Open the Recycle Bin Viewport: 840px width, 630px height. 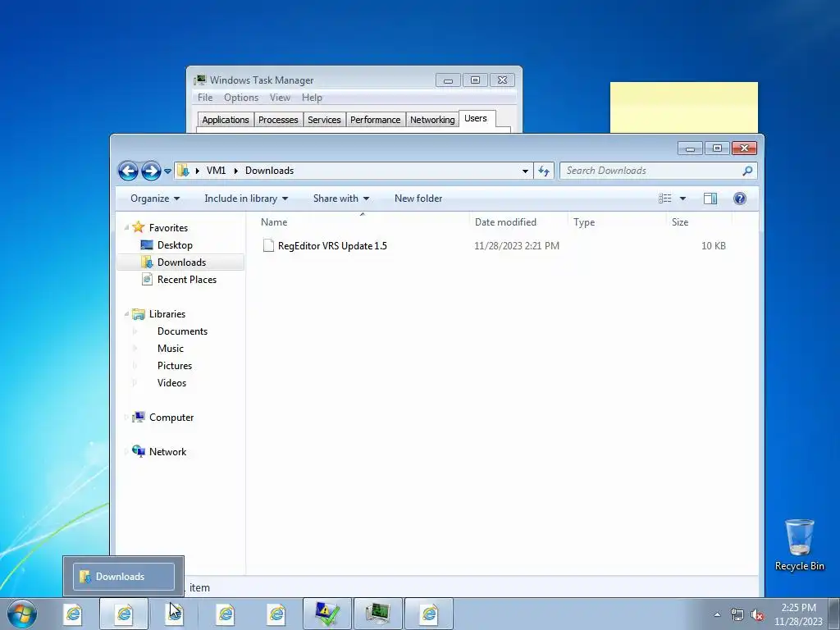(x=799, y=545)
